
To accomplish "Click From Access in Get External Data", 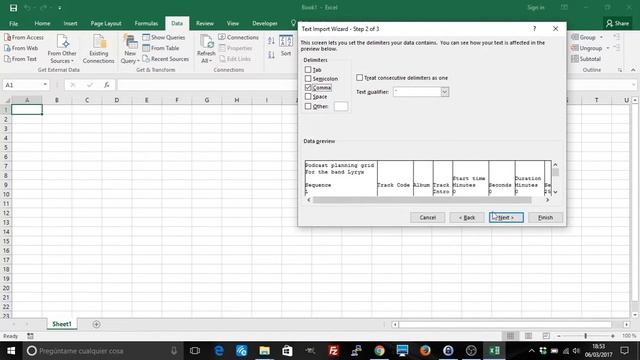I will 24,37.
